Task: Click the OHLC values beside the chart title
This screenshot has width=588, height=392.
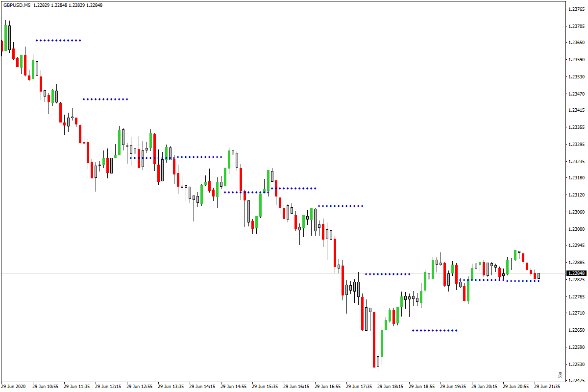Action: 68,5
